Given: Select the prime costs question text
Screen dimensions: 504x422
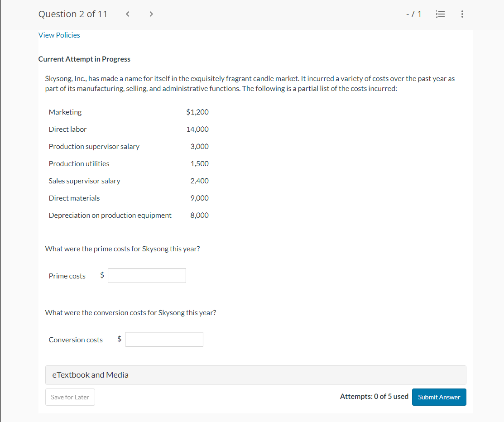Looking at the screenshot, I should [x=122, y=249].
